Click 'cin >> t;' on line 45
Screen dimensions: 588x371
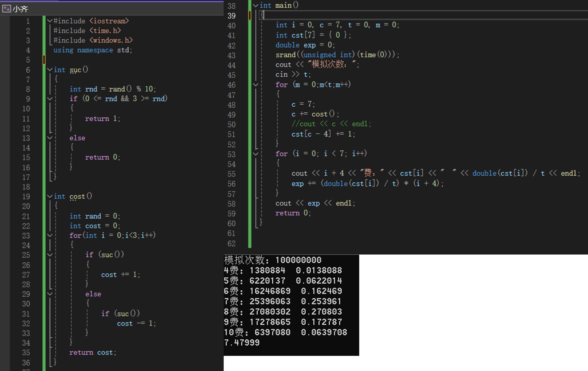click(x=293, y=74)
